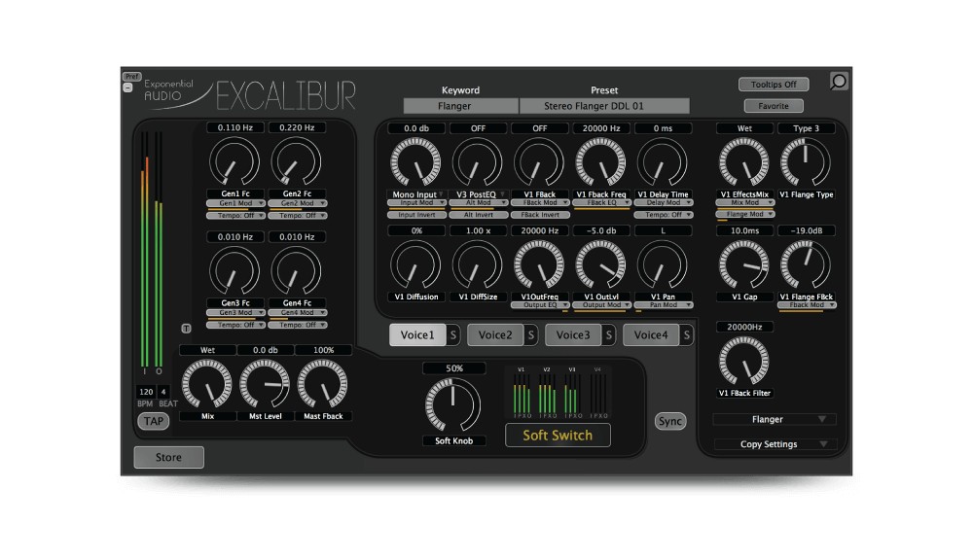Click the V1 Flange FBck knob
Screen dimensions: 973x560
coord(806,264)
